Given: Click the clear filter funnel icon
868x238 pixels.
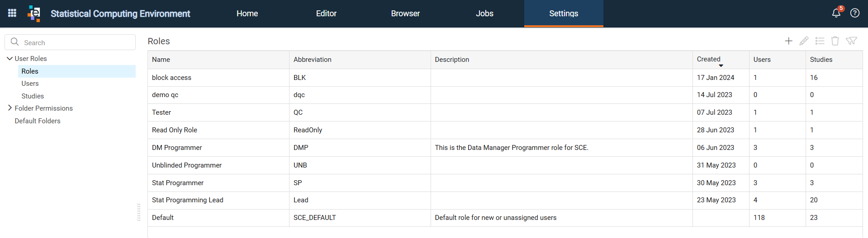Looking at the screenshot, I should coord(851,41).
